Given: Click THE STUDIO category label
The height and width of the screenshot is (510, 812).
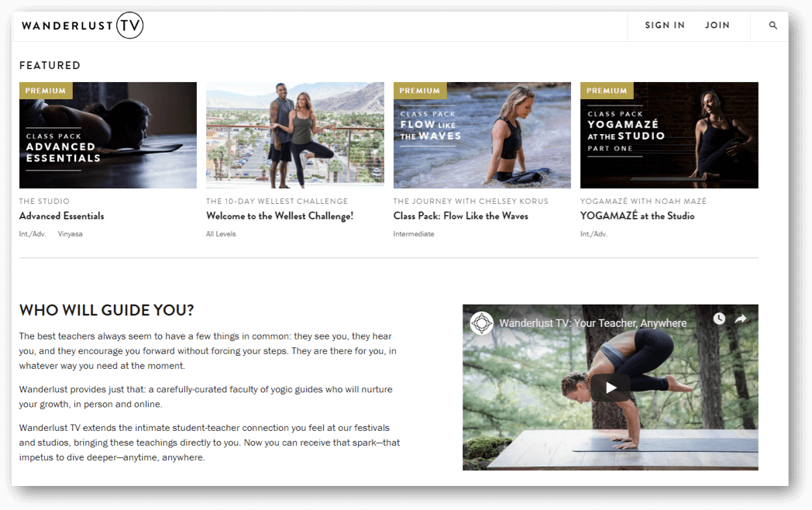Looking at the screenshot, I should pyautogui.click(x=44, y=201).
